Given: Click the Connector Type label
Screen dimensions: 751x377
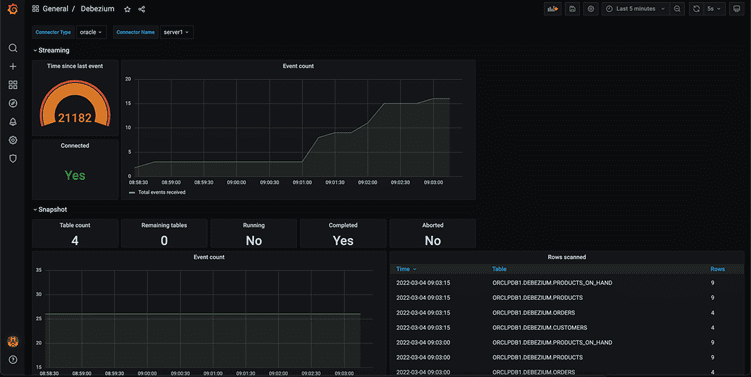Looking at the screenshot, I should (53, 32).
